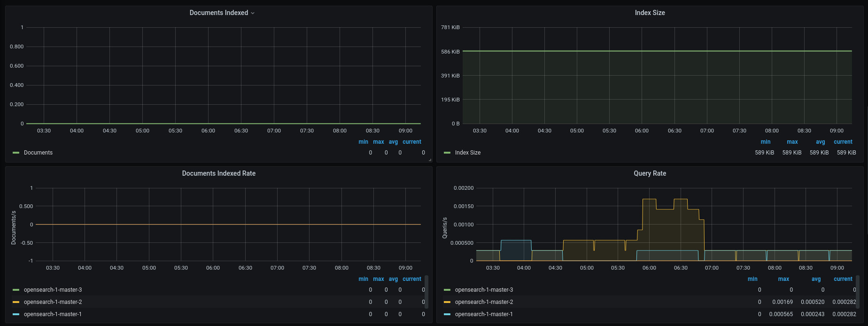Open the Query Rate panel title menu
The height and width of the screenshot is (326, 868).
[650, 173]
